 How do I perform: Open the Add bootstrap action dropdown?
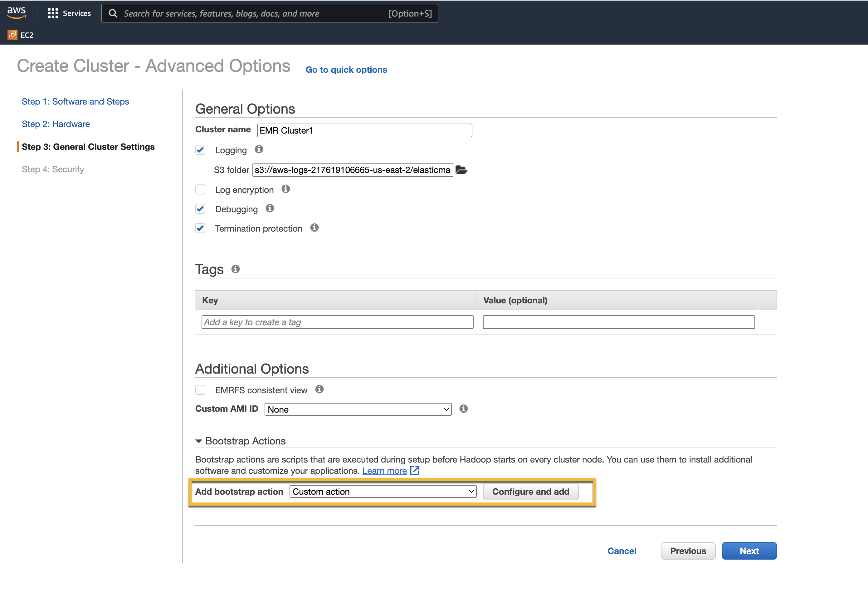point(383,491)
